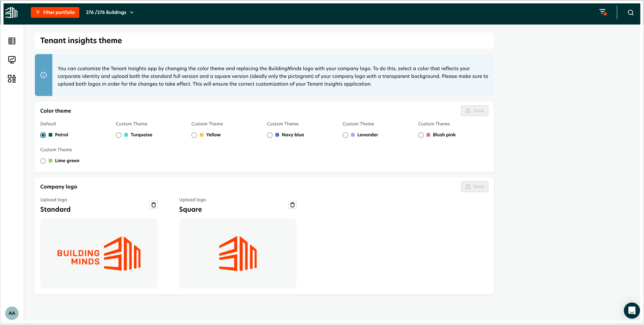Screen dimensions: 644x325
Task: Click the Blush pink label text
Action: click(x=444, y=135)
